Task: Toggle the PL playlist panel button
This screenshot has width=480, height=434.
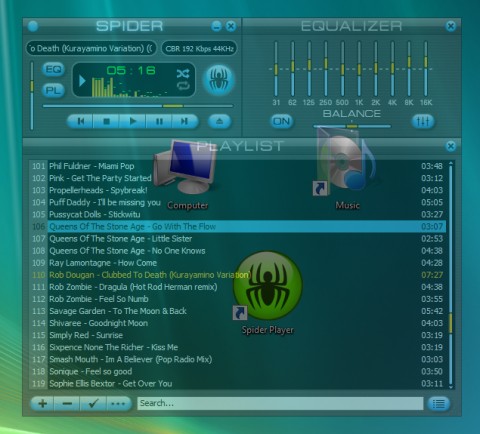Action: 53,90
